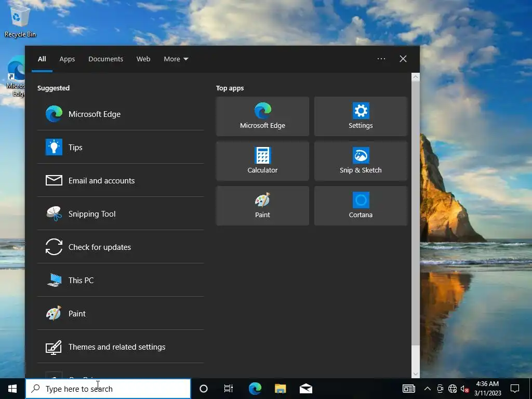Click the muted volume tray icon

pos(465,389)
